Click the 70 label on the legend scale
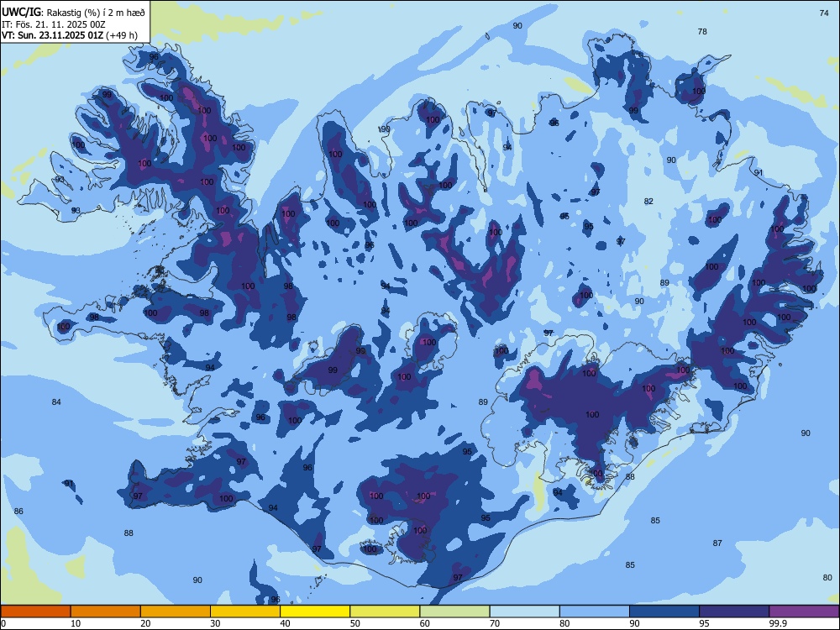 [495, 623]
